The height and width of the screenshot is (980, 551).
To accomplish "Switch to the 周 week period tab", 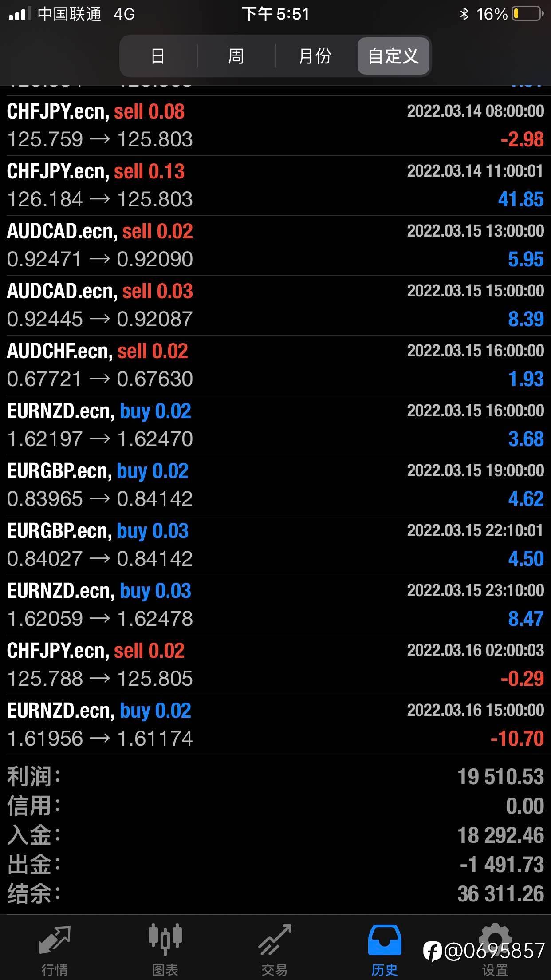I will 236,56.
